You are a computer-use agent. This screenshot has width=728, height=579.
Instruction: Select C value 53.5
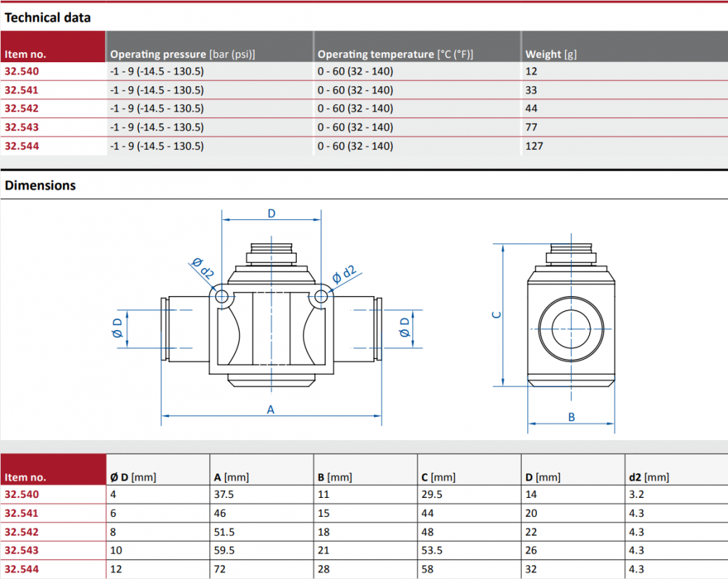pyautogui.click(x=432, y=550)
